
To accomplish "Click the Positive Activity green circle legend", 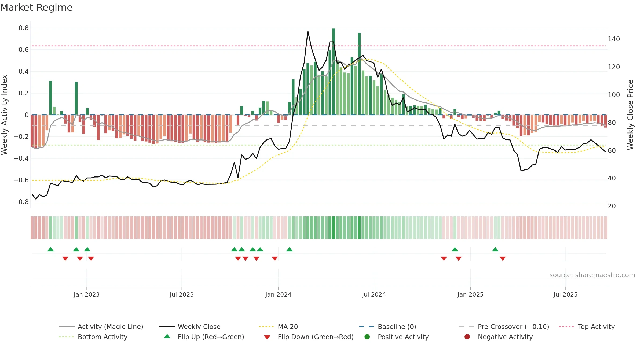I will coord(367,337).
